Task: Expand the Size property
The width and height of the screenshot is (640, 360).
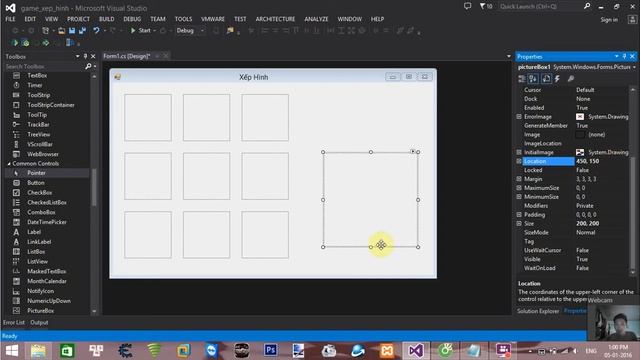Action: pyautogui.click(x=519, y=224)
